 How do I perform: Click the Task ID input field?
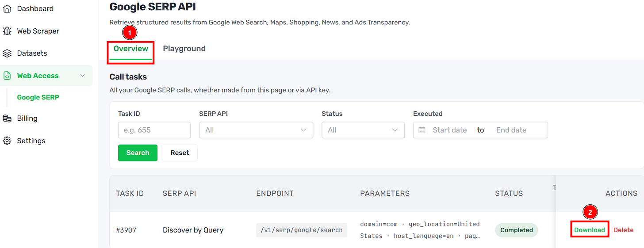[154, 130]
